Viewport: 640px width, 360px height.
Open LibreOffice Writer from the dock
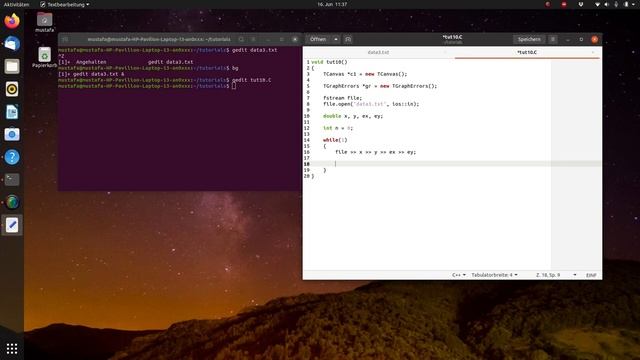pyautogui.click(x=12, y=112)
